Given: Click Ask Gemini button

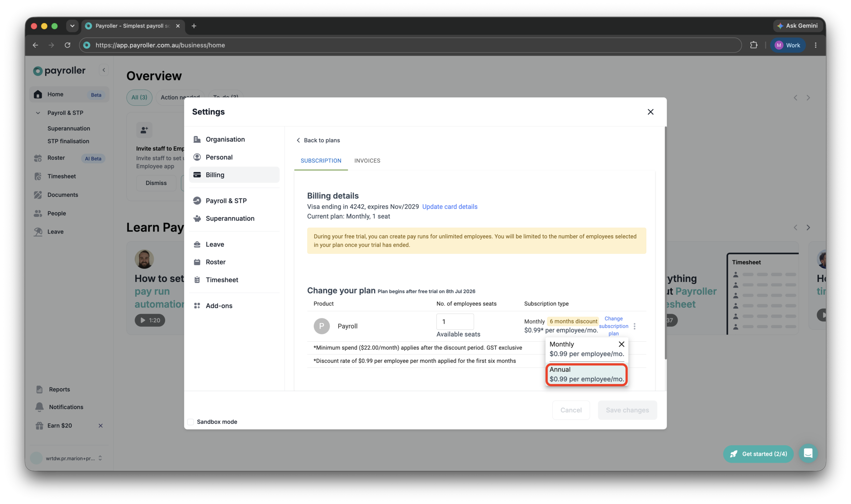Looking at the screenshot, I should pyautogui.click(x=797, y=26).
